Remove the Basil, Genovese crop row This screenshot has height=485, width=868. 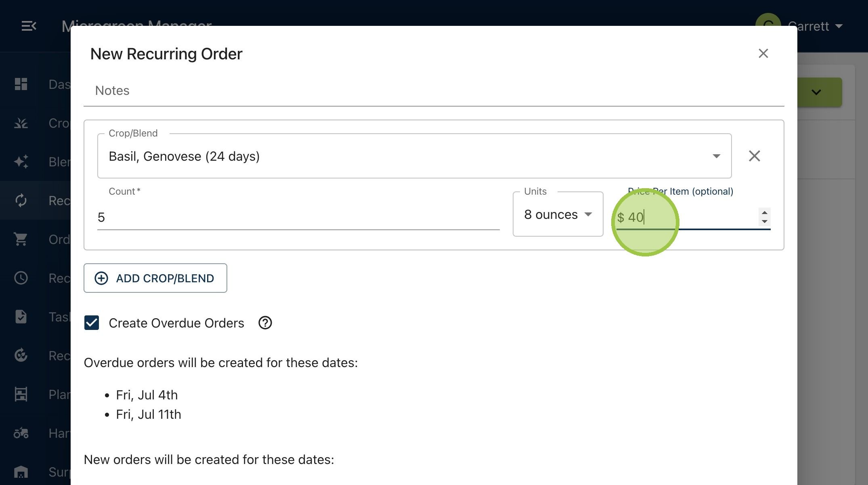tap(754, 156)
